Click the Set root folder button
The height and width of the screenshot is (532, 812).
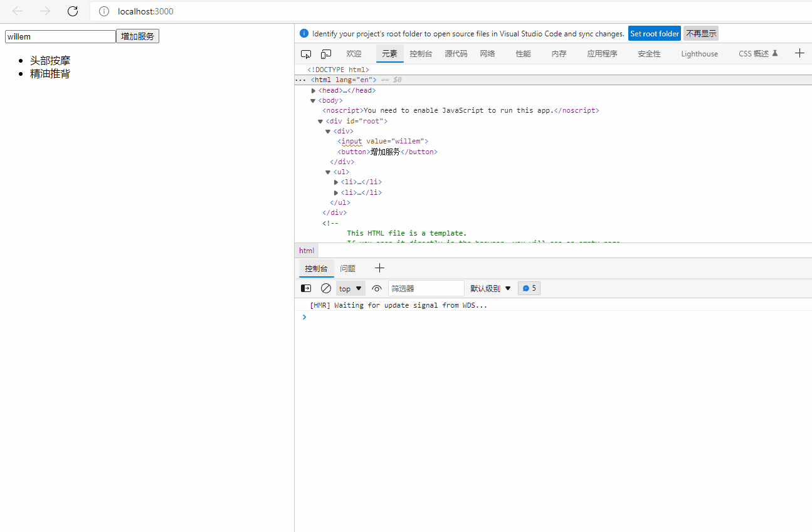coord(655,34)
